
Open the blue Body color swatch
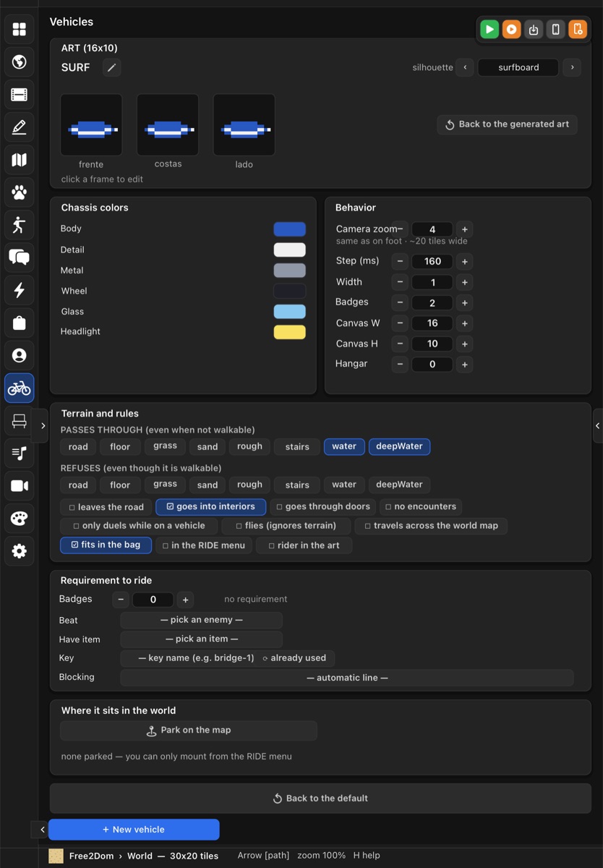289,229
